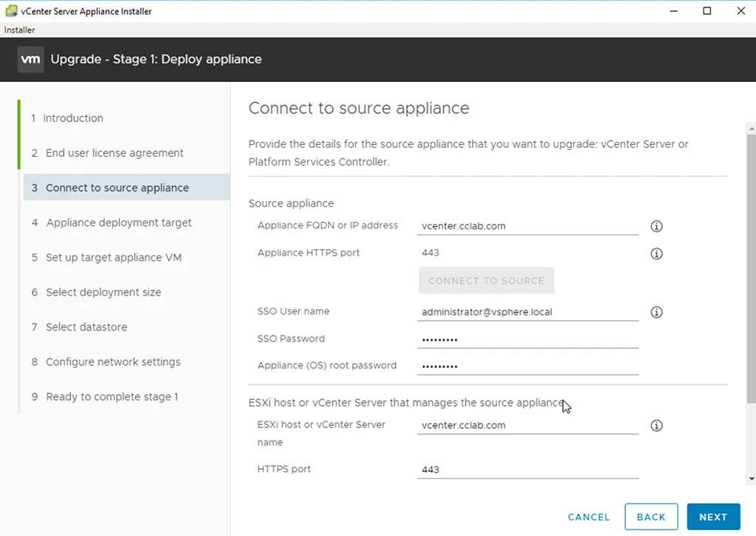Click the SSO Password field
The image size is (756, 536).
coord(528,339)
